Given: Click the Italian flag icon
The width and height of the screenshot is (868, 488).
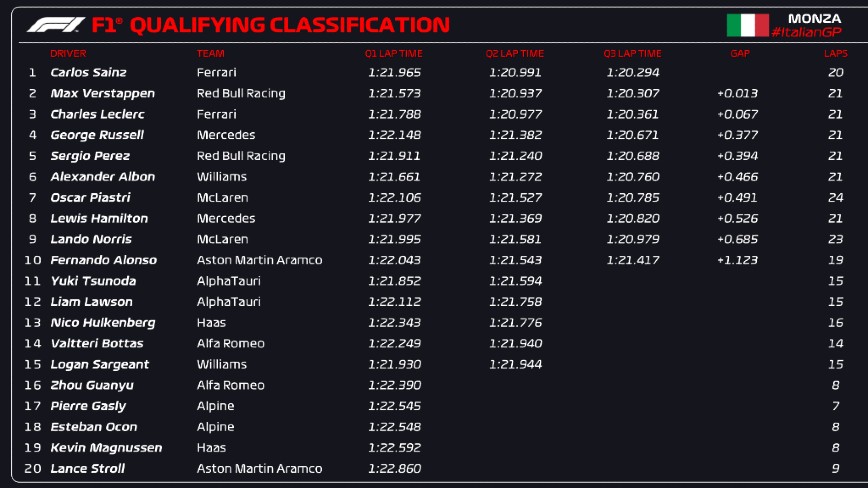Looking at the screenshot, I should [747, 26].
